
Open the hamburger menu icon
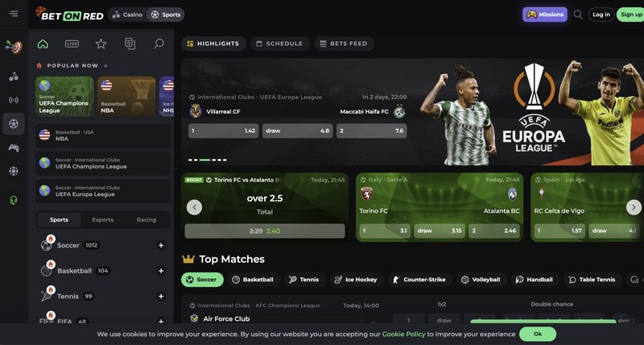click(14, 14)
